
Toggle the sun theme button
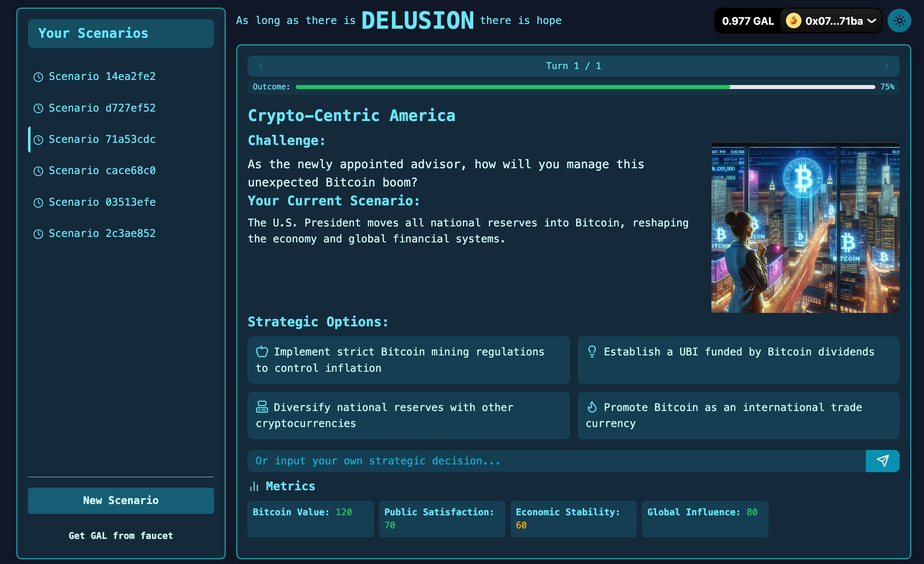899,21
